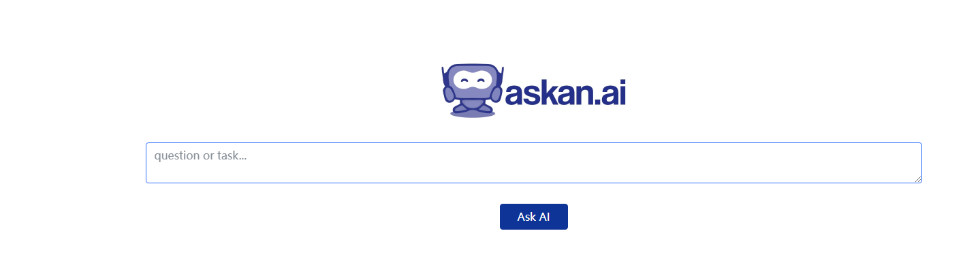Click the robot's left antenna ear
Viewport: 980px width, 276px height.
pos(445,76)
